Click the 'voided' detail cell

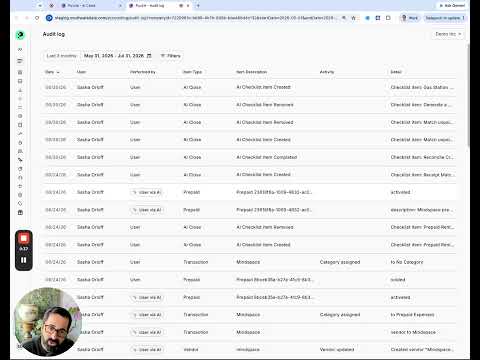tap(398, 280)
